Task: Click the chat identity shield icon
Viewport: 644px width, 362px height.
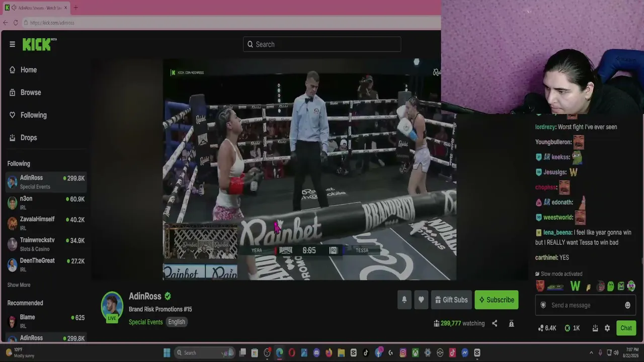Action: (x=543, y=305)
